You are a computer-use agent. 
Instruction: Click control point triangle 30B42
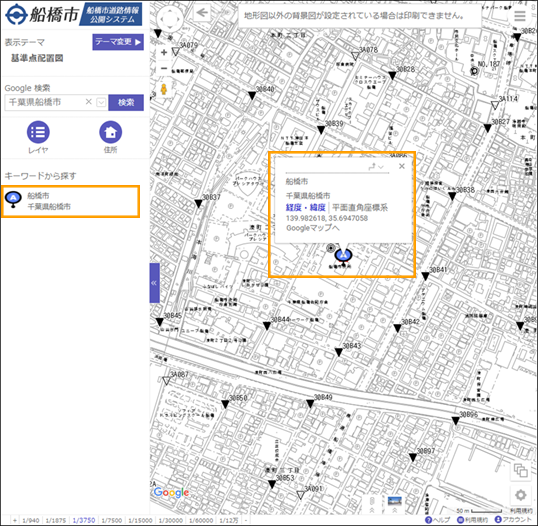click(x=397, y=328)
